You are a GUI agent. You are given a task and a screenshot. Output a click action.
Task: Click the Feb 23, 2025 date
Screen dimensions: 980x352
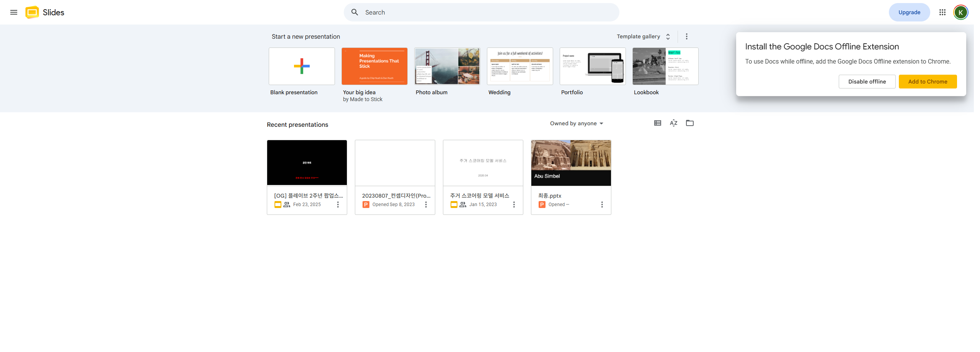coord(307,205)
